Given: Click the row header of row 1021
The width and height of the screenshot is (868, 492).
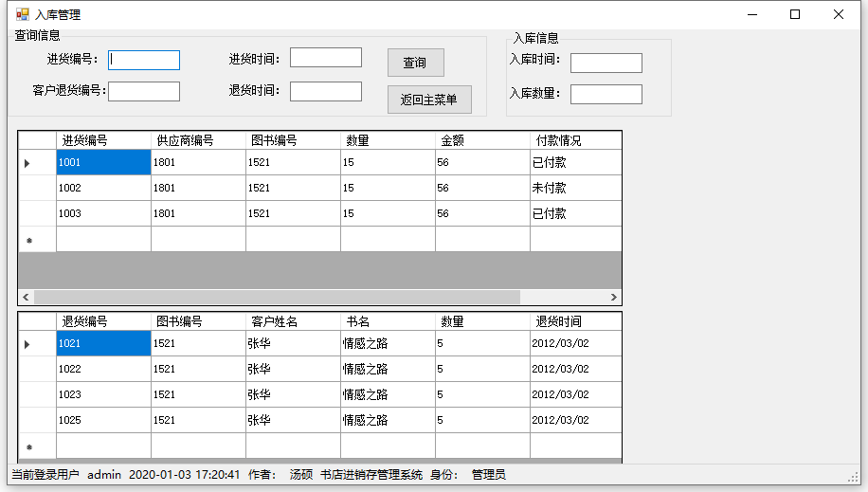Looking at the screenshot, I should [x=37, y=343].
